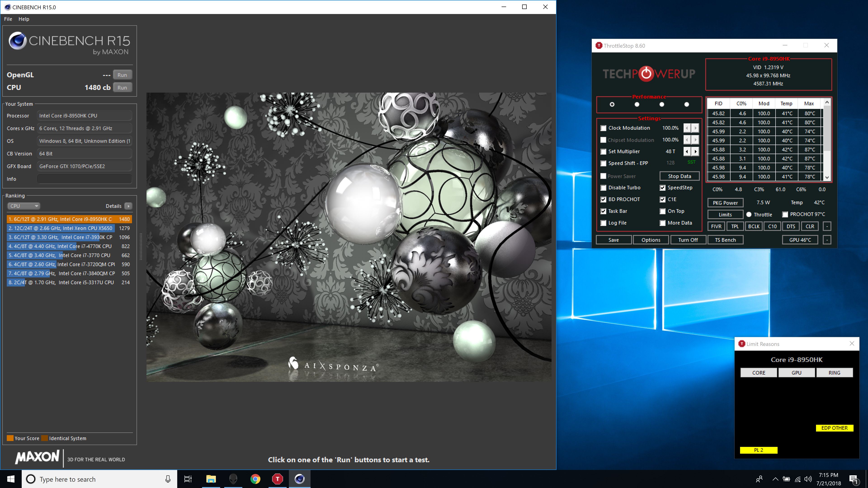Increase Set Multiplier value

(695, 152)
